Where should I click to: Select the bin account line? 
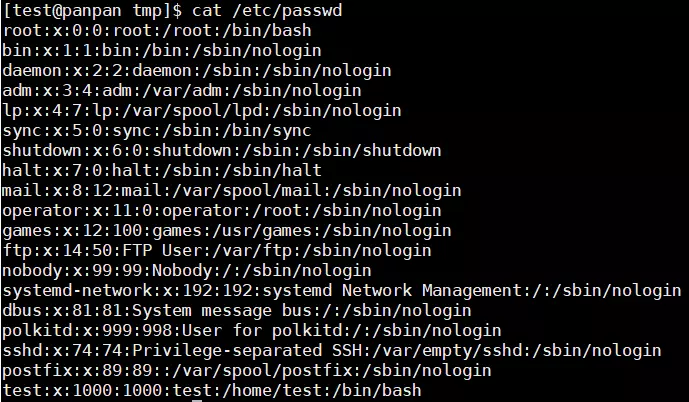pos(162,51)
